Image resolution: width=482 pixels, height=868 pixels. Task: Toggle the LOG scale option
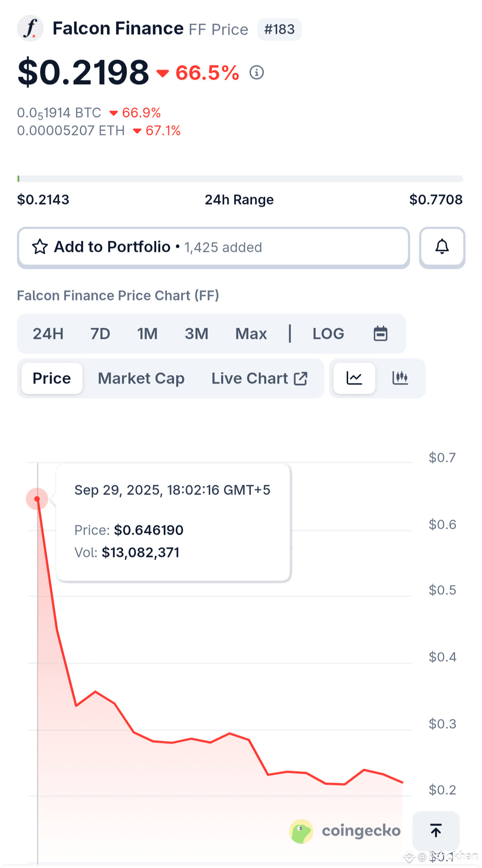coord(328,334)
